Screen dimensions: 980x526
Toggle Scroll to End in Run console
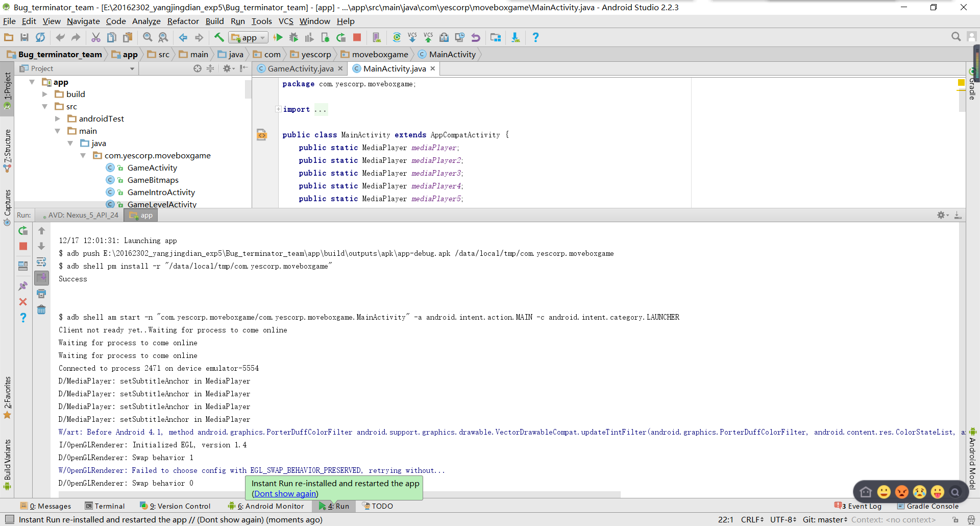(41, 278)
